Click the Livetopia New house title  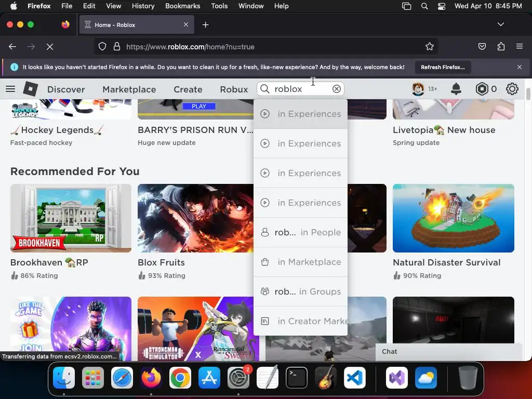444,130
